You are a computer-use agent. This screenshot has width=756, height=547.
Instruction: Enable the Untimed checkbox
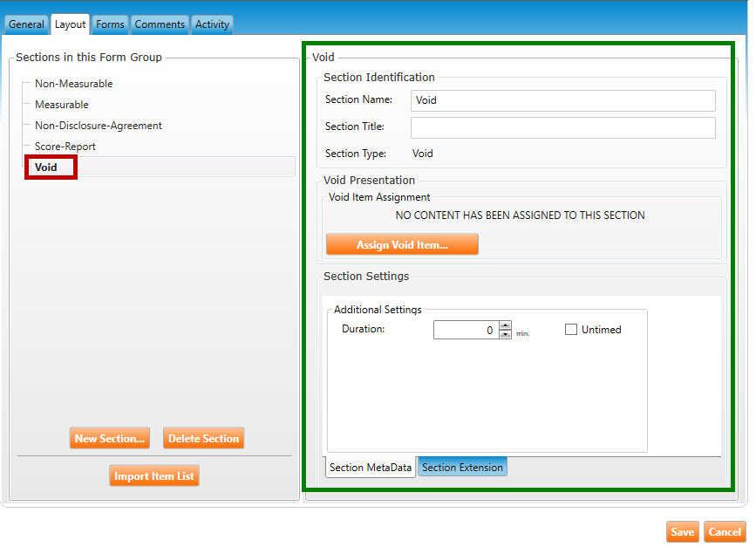click(x=571, y=330)
